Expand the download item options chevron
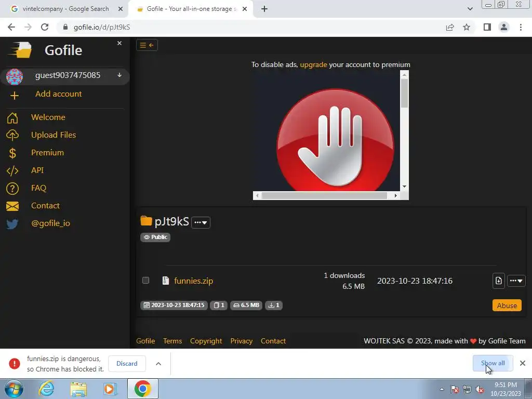Image resolution: width=532 pixels, height=399 pixels. [x=158, y=364]
